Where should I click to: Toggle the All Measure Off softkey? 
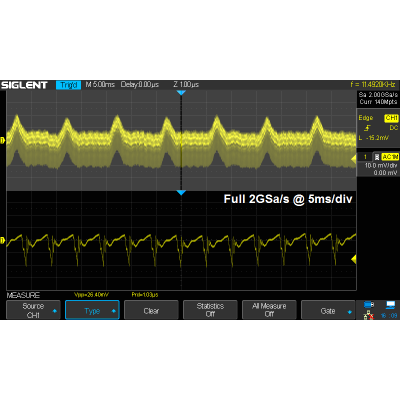[269, 310]
